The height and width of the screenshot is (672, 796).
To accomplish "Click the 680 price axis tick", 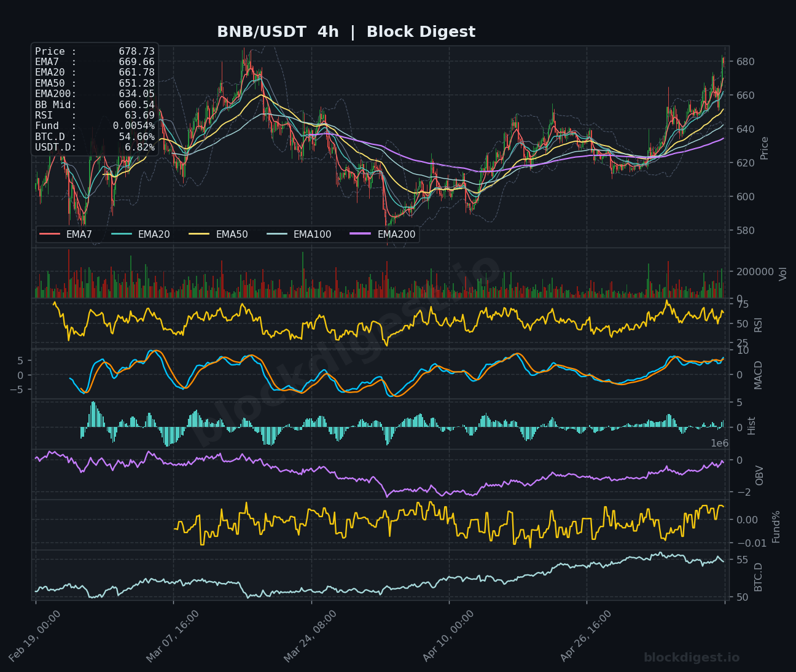I will 745,62.
